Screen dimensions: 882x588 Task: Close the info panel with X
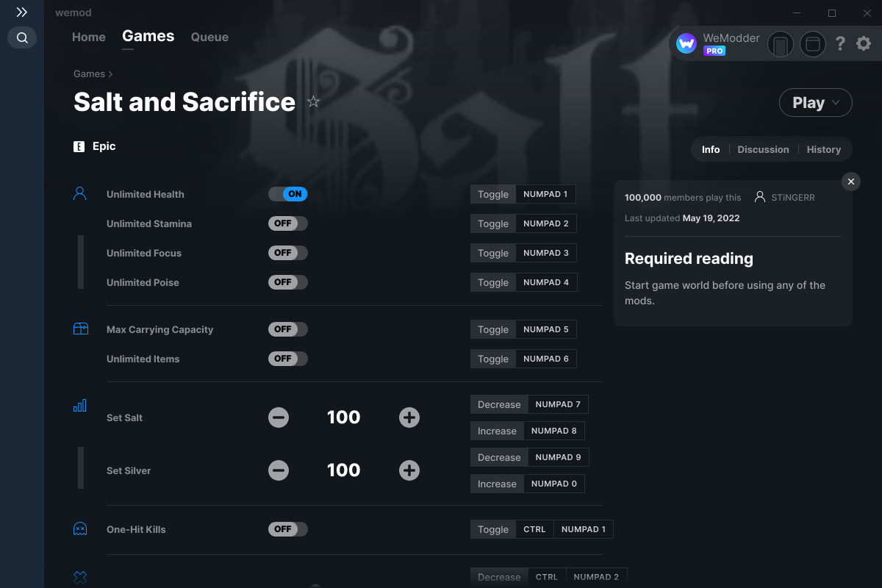(x=850, y=182)
